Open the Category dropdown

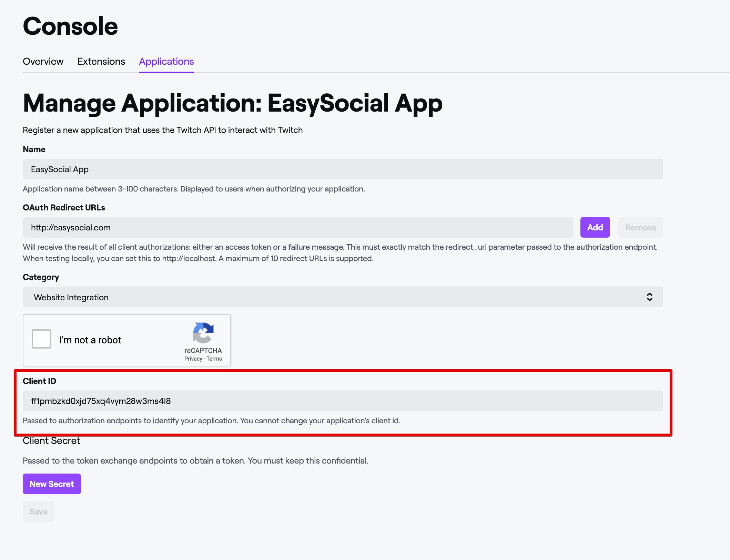[343, 297]
